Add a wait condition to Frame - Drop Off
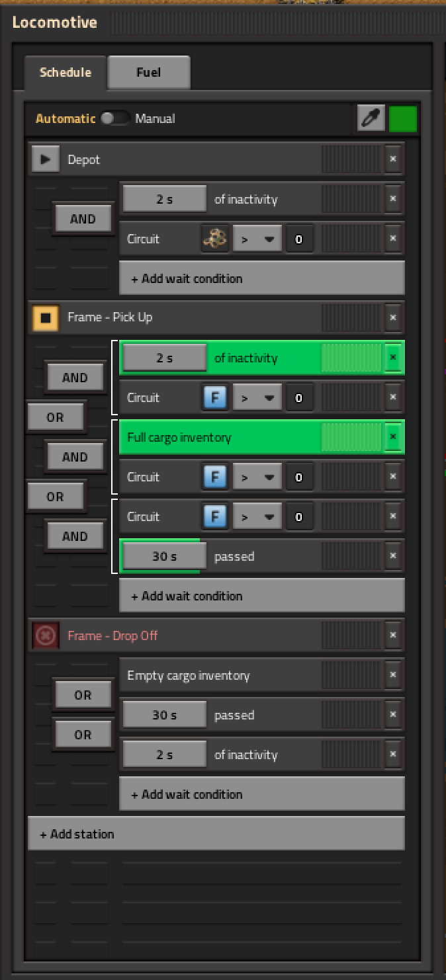This screenshot has height=980, width=446. [x=261, y=794]
